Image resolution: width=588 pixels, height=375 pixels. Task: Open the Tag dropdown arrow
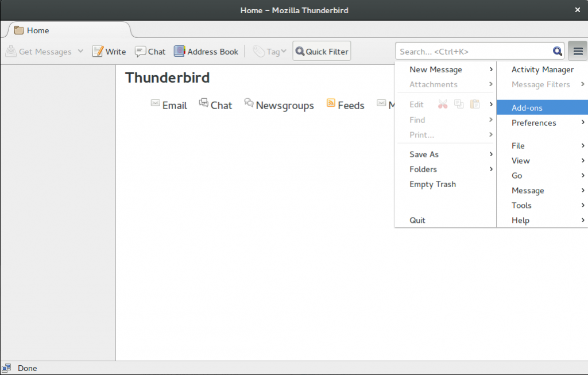284,51
